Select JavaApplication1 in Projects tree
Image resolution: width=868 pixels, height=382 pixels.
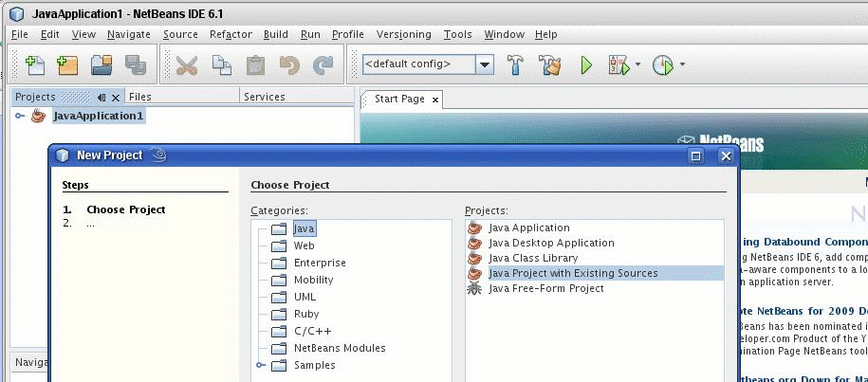(98, 116)
